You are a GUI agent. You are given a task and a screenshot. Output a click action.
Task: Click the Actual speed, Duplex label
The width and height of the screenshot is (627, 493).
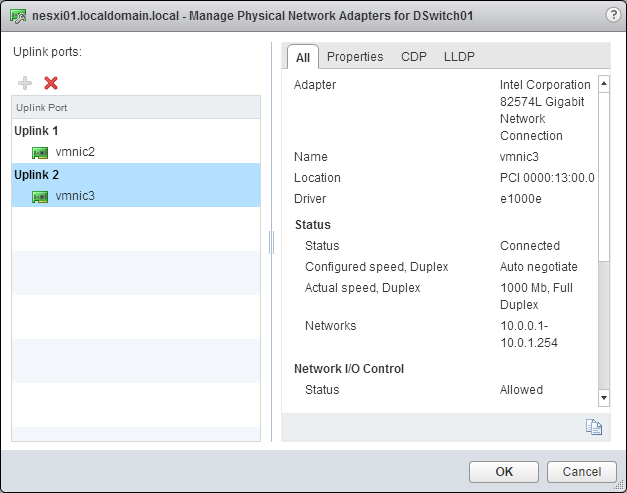[362, 288]
